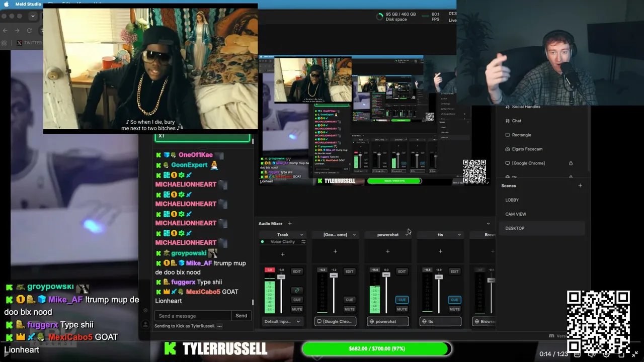Click the Google Chrome channel volume fader
The width and height of the screenshot is (644, 362).
334,276
